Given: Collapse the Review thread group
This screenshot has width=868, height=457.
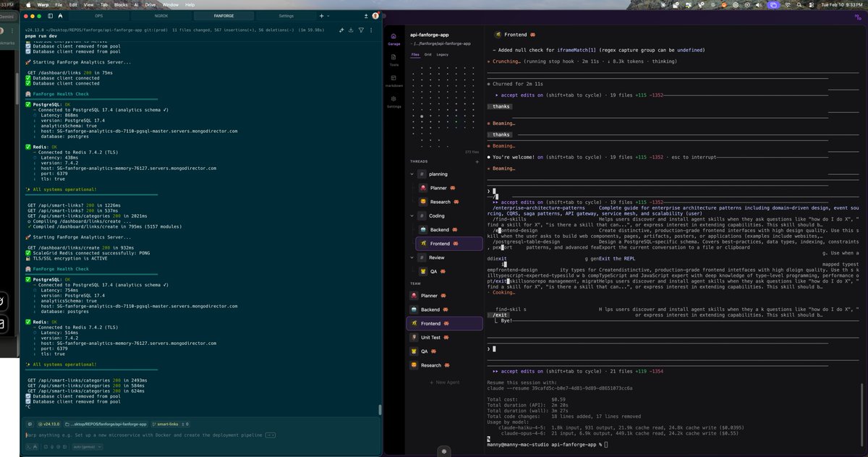Looking at the screenshot, I should 411,257.
